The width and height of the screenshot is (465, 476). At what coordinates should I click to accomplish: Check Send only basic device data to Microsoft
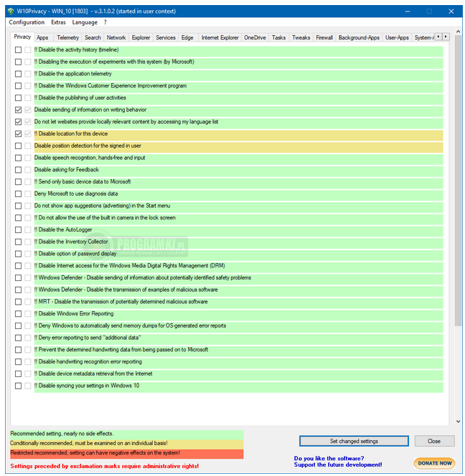18,182
